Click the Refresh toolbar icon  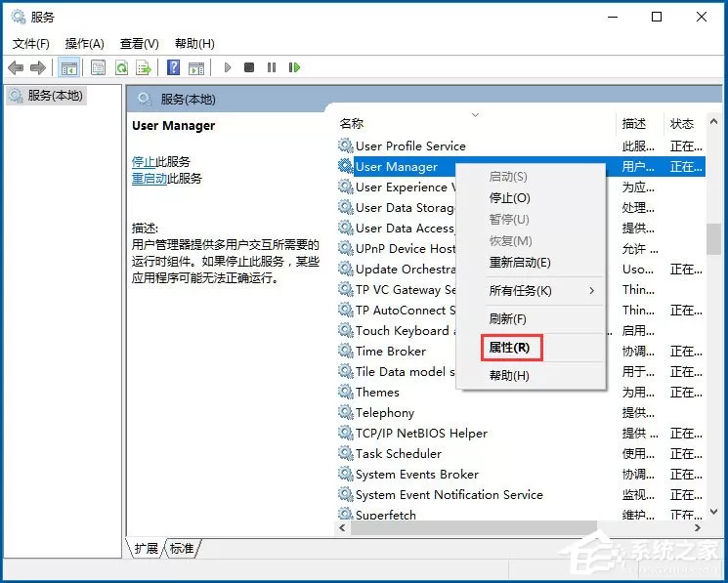tap(121, 67)
